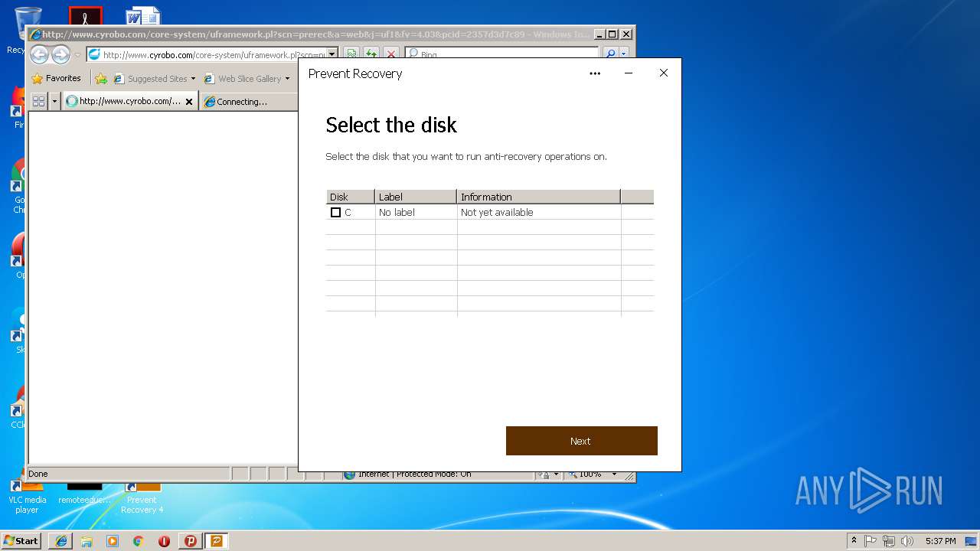Show hidden tray icons arrow
This screenshot has width=980, height=551.
coord(854,540)
